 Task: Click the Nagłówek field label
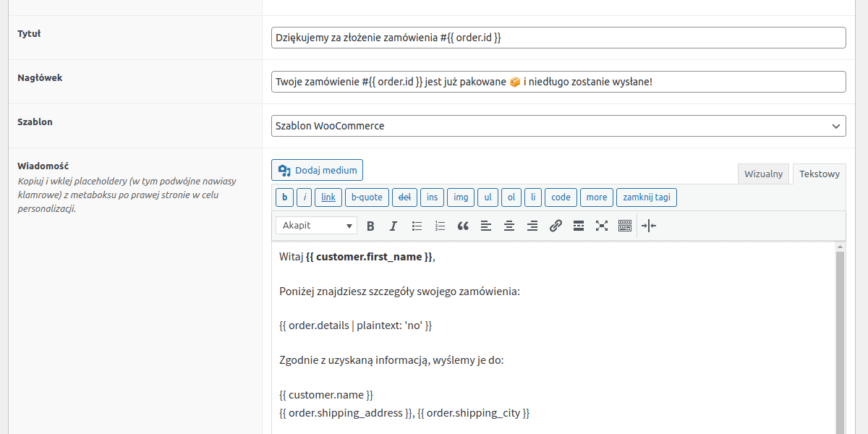(x=40, y=77)
